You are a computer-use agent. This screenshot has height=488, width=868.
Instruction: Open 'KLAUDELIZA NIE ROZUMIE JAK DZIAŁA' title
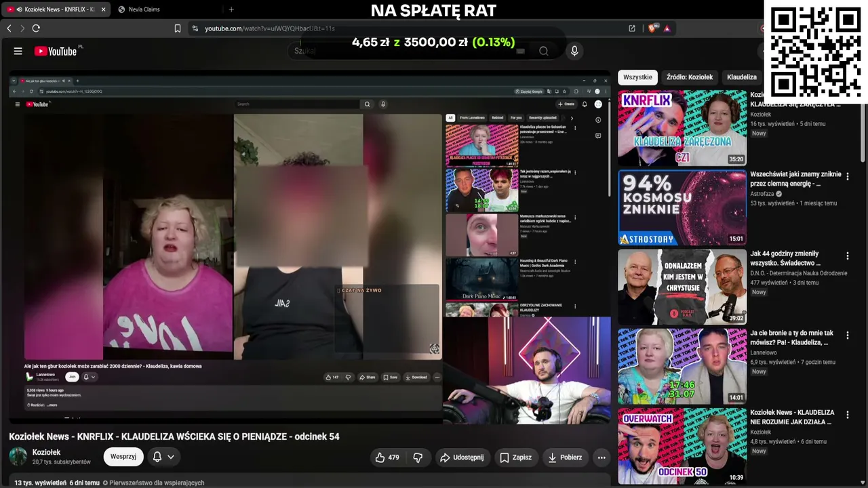coord(792,417)
